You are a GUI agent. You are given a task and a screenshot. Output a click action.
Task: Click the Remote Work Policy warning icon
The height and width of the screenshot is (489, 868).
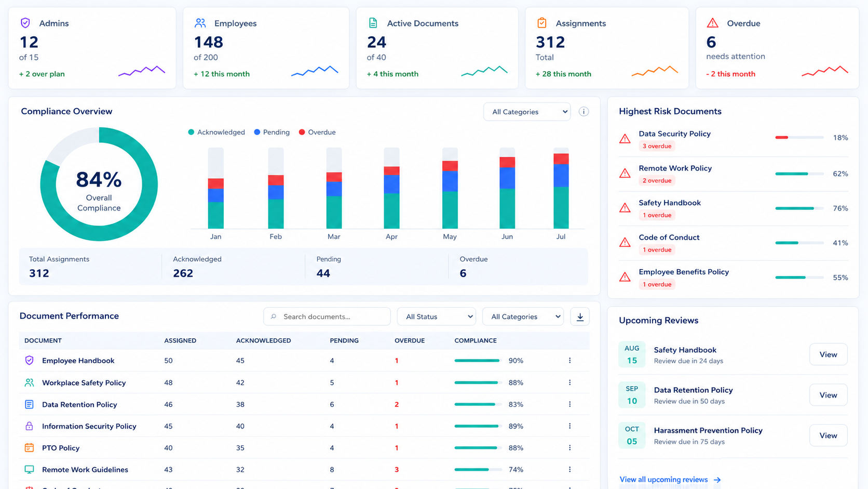[x=625, y=174]
